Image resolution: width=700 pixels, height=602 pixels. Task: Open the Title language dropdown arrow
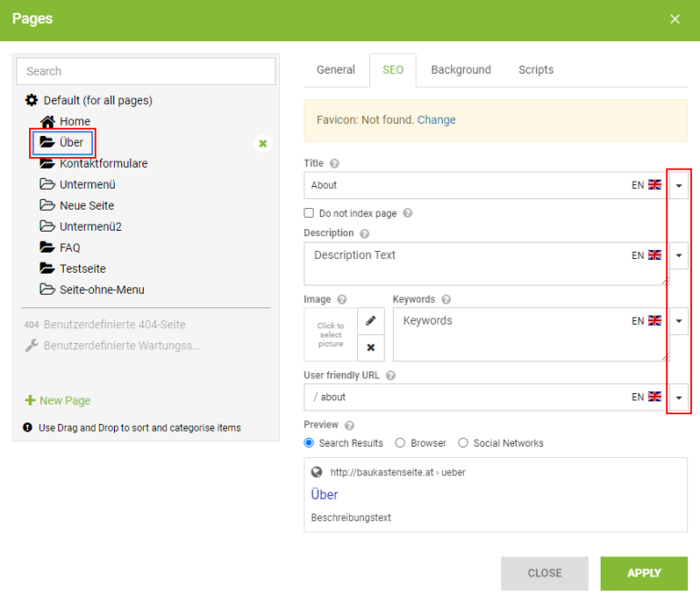click(x=678, y=185)
